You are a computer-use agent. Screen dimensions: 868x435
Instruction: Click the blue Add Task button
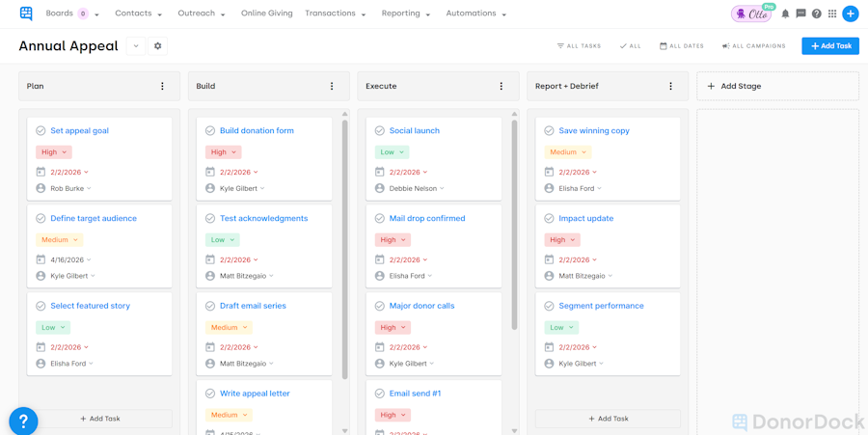click(829, 46)
